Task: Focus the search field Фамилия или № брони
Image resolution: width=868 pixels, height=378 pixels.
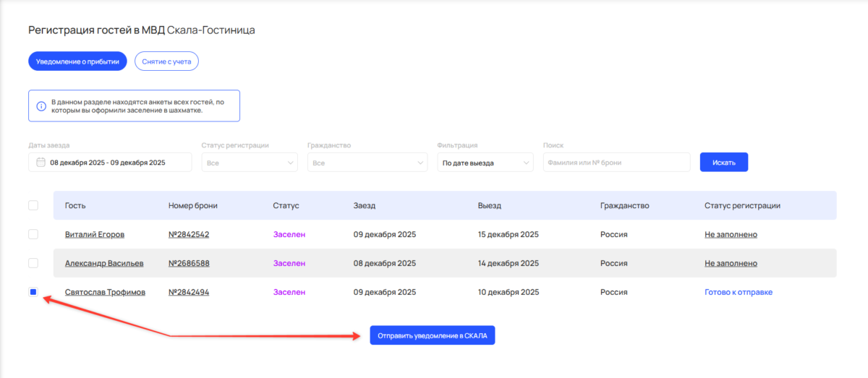Action: [x=616, y=163]
